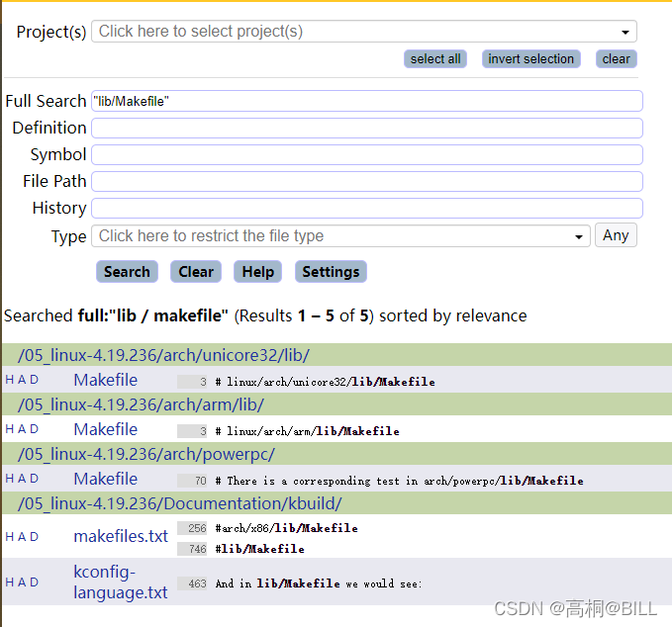
Task: Focus the Symbol input field
Action: pos(367,154)
